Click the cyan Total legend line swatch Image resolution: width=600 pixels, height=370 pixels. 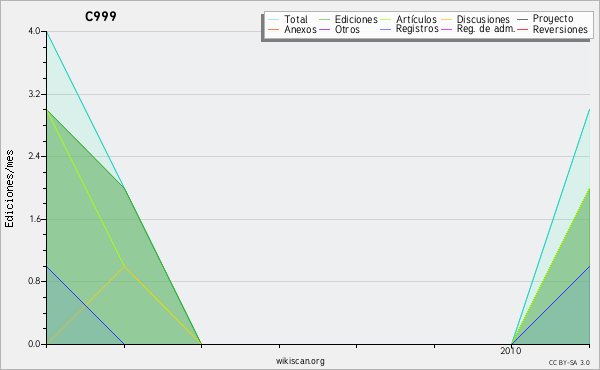(274, 20)
